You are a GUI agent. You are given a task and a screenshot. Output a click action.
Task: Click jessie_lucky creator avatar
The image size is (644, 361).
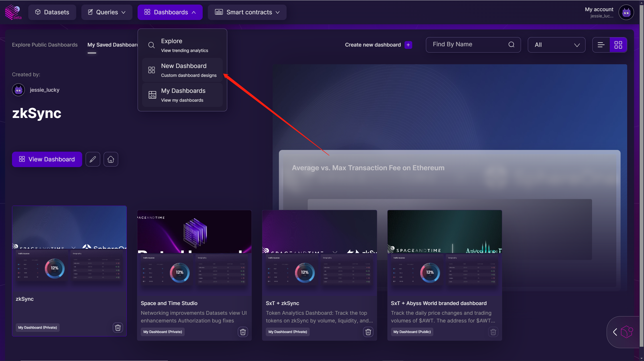pyautogui.click(x=19, y=90)
